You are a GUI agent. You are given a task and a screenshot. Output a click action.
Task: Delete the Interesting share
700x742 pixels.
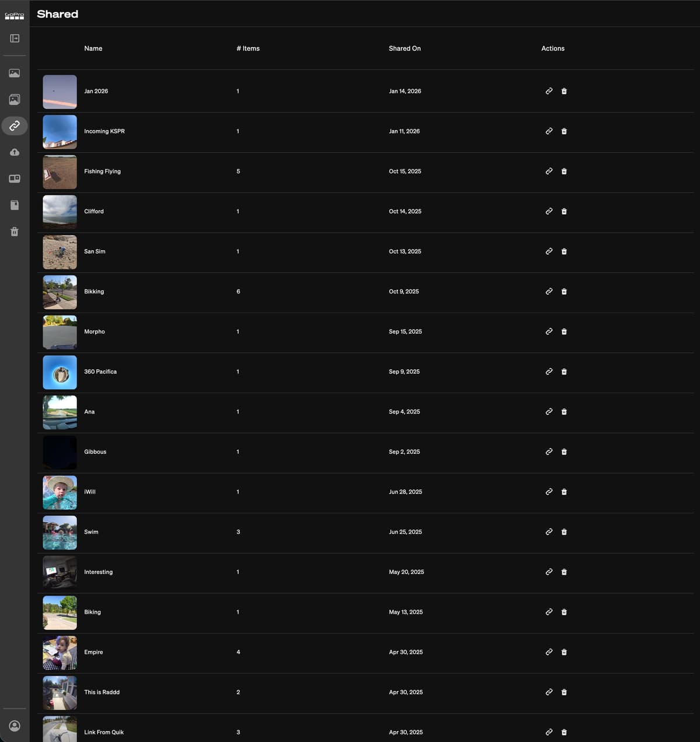pyautogui.click(x=564, y=572)
